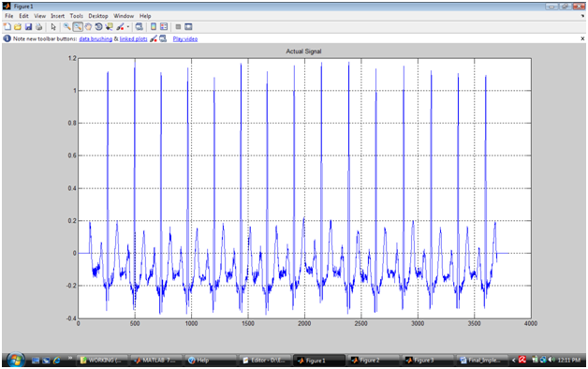This screenshot has height=369, width=588.
Task: Click the Figure 1 taskbar button
Action: point(318,361)
